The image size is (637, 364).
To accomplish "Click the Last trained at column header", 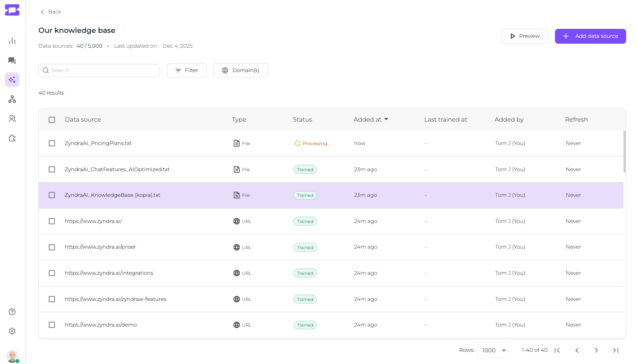I will coord(445,119).
